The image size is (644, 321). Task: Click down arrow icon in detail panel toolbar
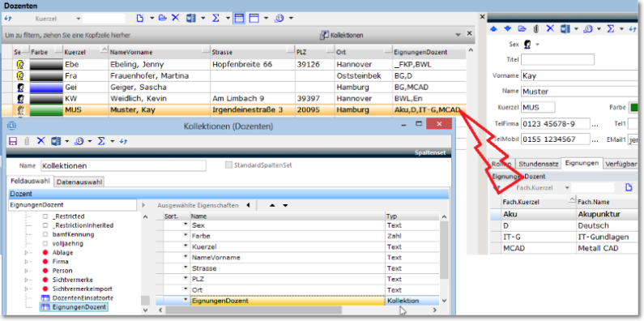[508, 28]
